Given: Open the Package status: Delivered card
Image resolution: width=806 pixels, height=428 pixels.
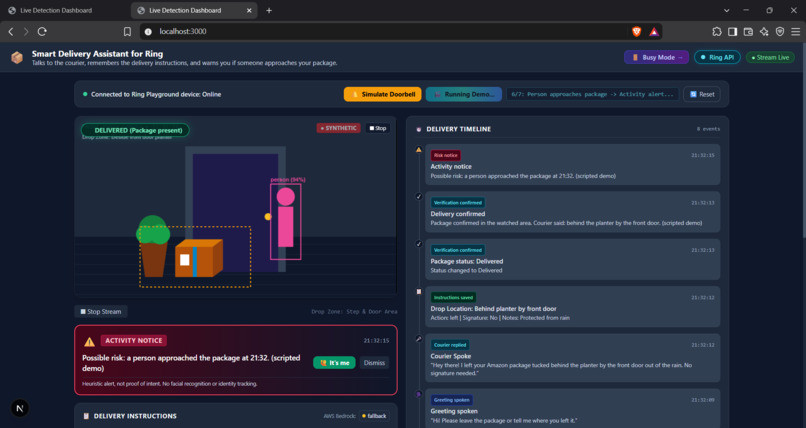Looking at the screenshot, I should (x=573, y=259).
